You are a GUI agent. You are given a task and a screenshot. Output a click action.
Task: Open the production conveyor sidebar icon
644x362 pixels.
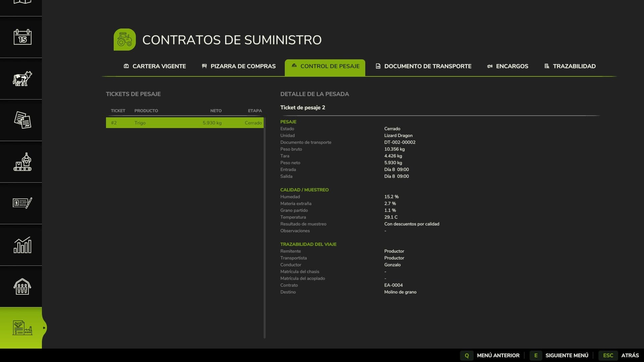22,162
